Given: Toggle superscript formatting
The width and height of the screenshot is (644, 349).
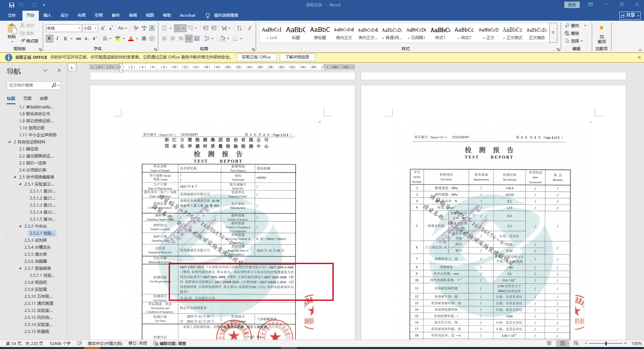Looking at the screenshot, I should tap(95, 38).
